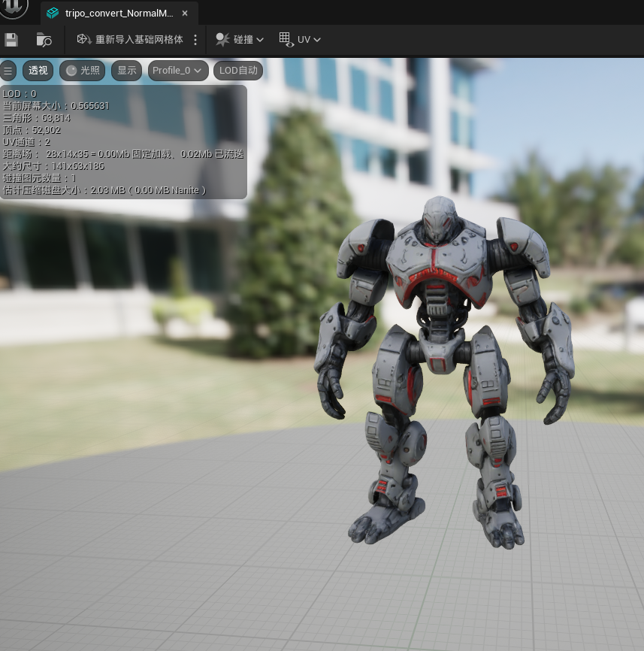644x651 pixels.
Task: Click the reimport base mesh icon
Action: tap(83, 39)
